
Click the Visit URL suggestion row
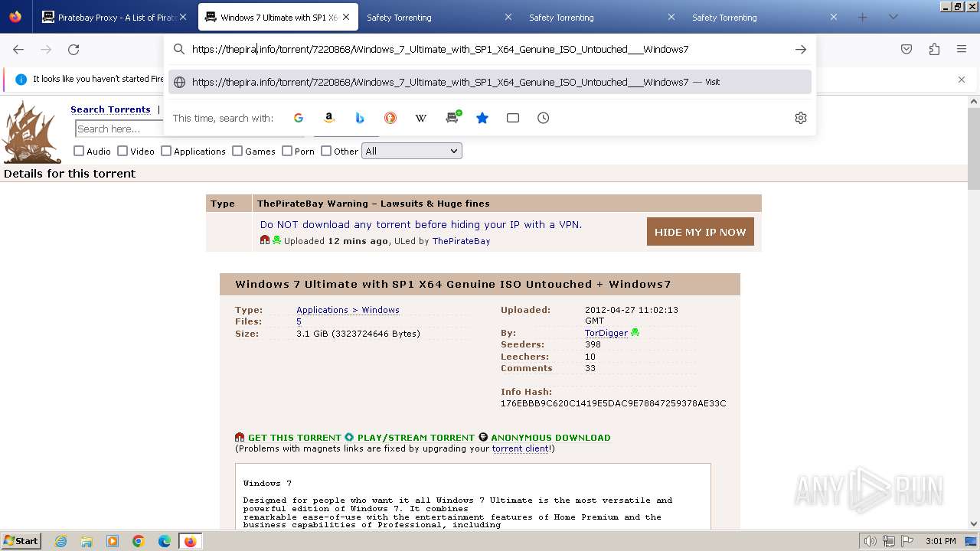[x=490, y=82]
